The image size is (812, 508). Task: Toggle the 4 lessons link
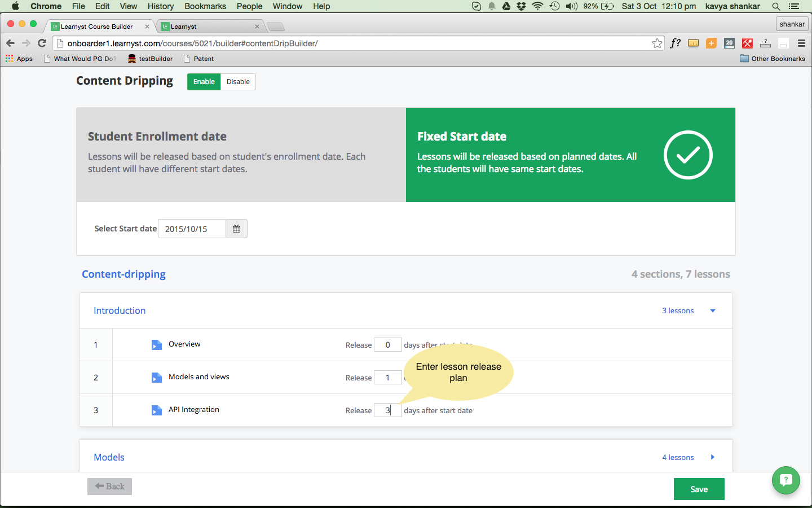[x=678, y=458]
